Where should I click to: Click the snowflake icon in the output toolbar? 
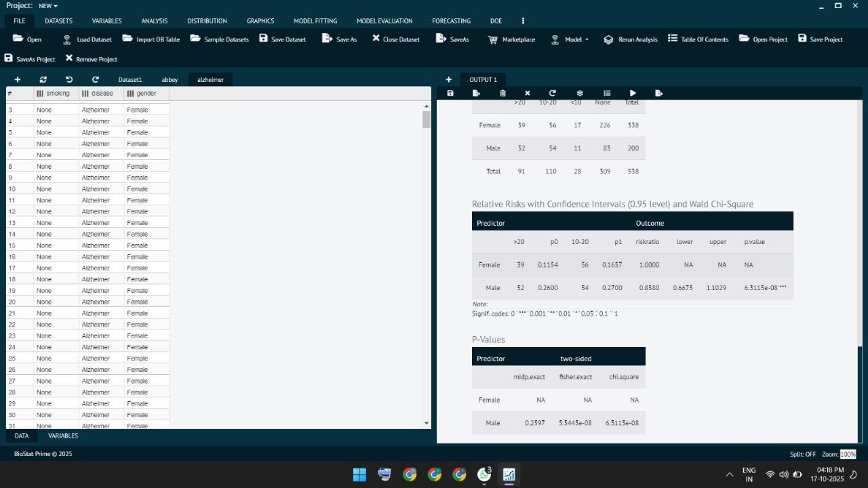[580, 94]
